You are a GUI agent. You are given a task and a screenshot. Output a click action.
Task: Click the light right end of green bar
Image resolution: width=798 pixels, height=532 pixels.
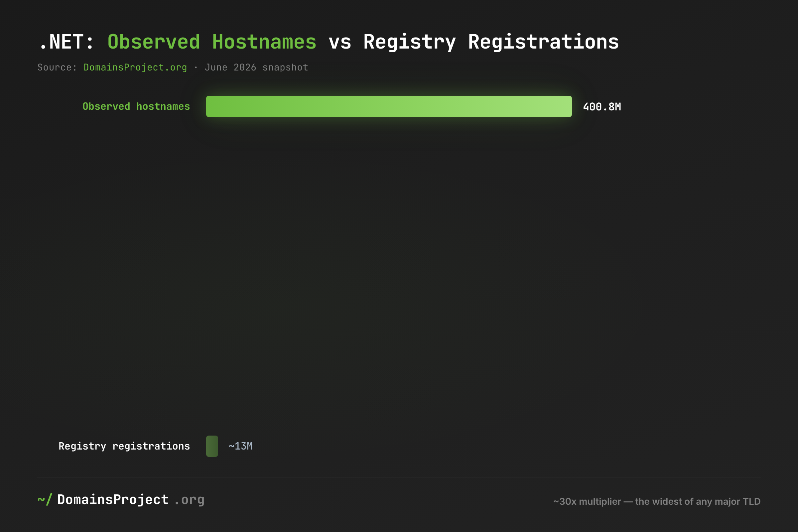coord(560,106)
